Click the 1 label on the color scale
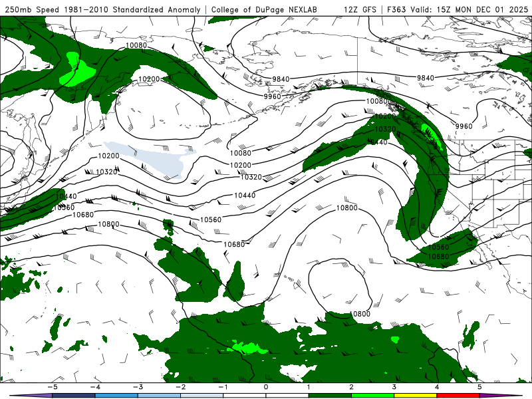 [x=309, y=387]
